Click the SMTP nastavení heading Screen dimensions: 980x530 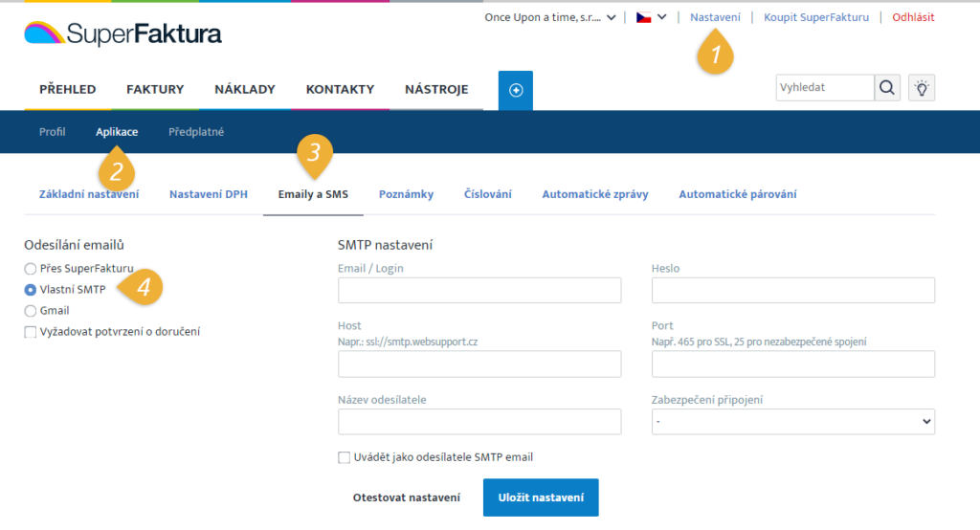tap(385, 245)
